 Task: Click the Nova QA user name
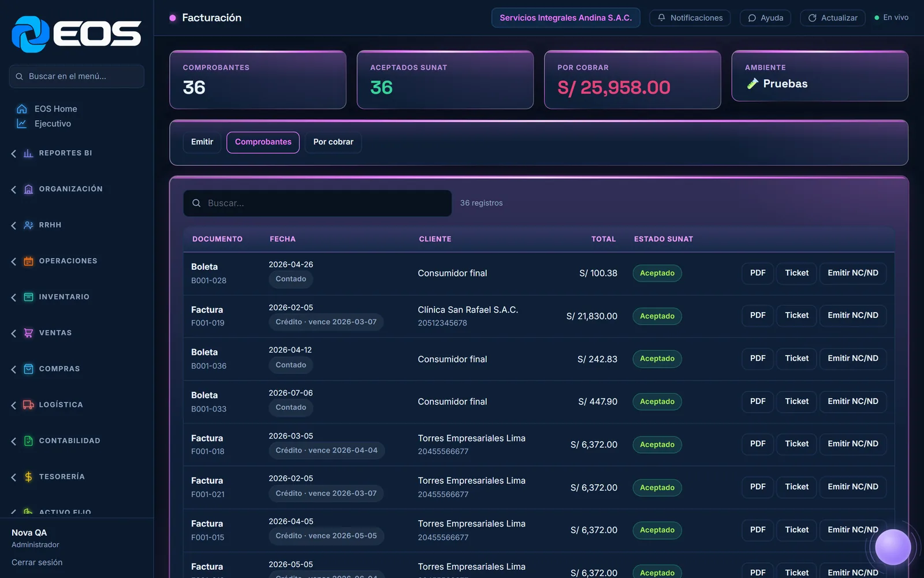(29, 533)
